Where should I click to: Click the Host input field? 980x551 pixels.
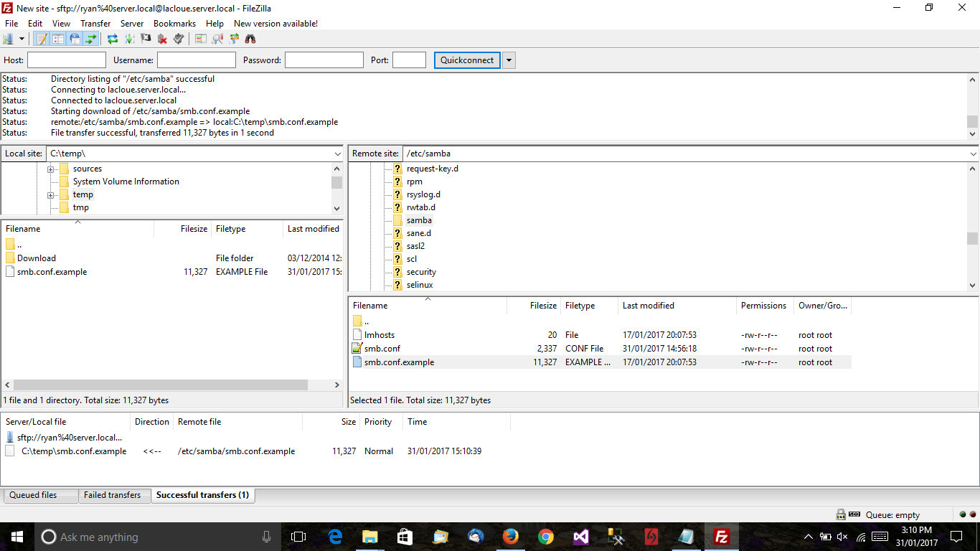tap(67, 60)
